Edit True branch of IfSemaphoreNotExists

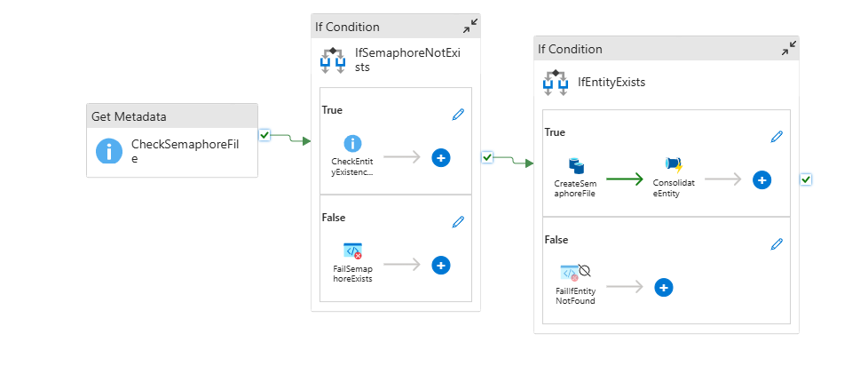(458, 114)
